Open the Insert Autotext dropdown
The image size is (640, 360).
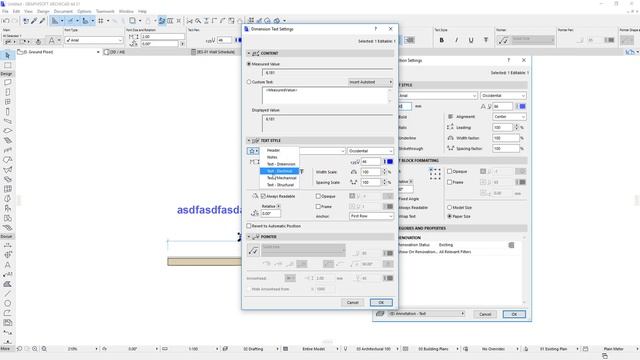(x=371, y=82)
